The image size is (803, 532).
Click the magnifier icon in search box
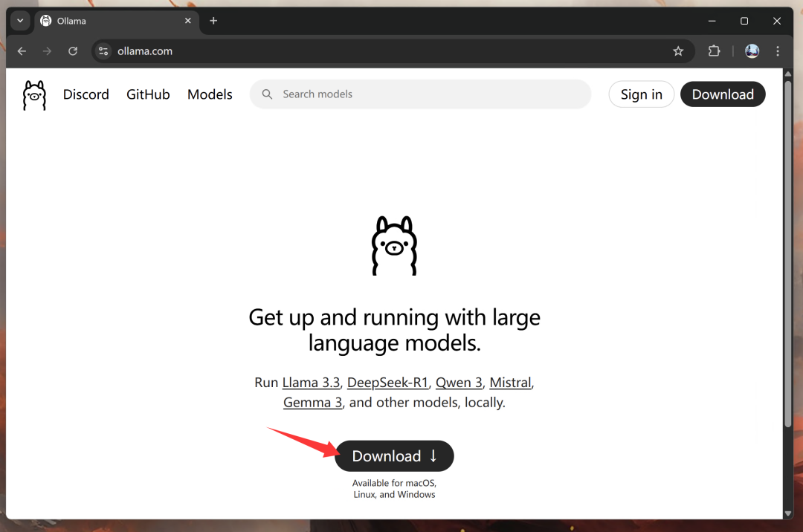click(x=267, y=94)
